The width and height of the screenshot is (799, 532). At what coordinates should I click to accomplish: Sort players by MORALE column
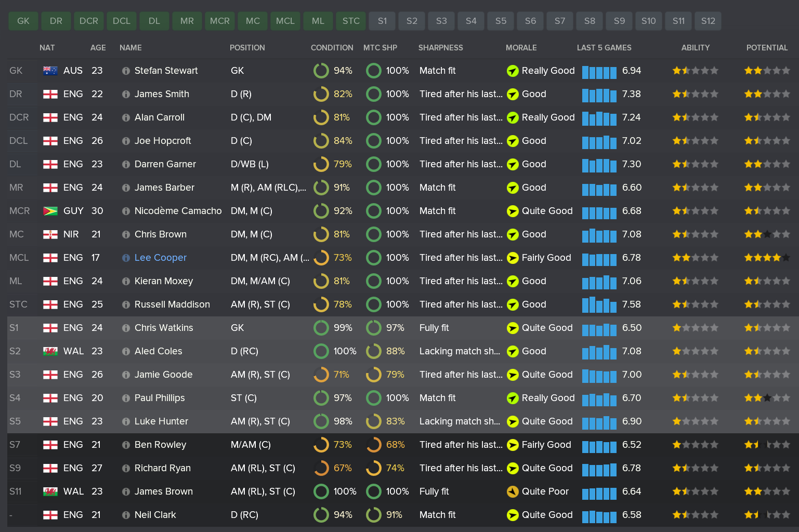(x=521, y=48)
